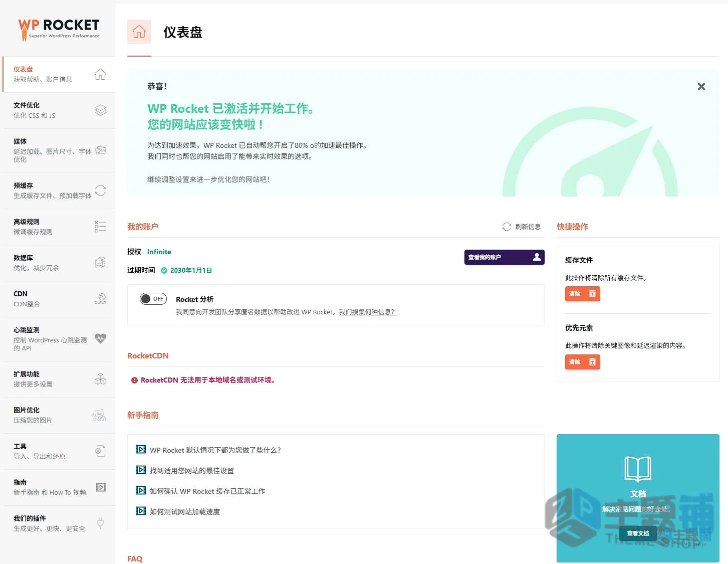Viewport: 728px width, 564px height.
Task: Click the 新手指南 section heading
Action: pos(143,415)
